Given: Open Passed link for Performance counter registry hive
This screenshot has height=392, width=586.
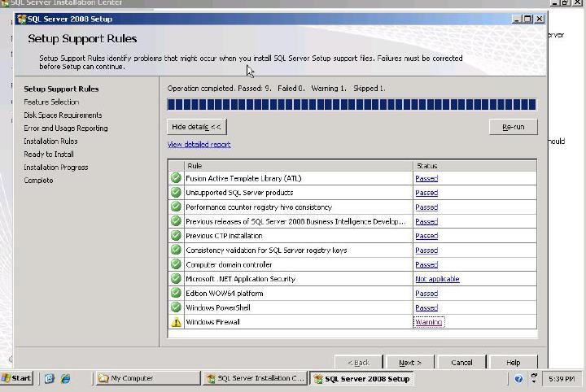Looking at the screenshot, I should pyautogui.click(x=426, y=207).
